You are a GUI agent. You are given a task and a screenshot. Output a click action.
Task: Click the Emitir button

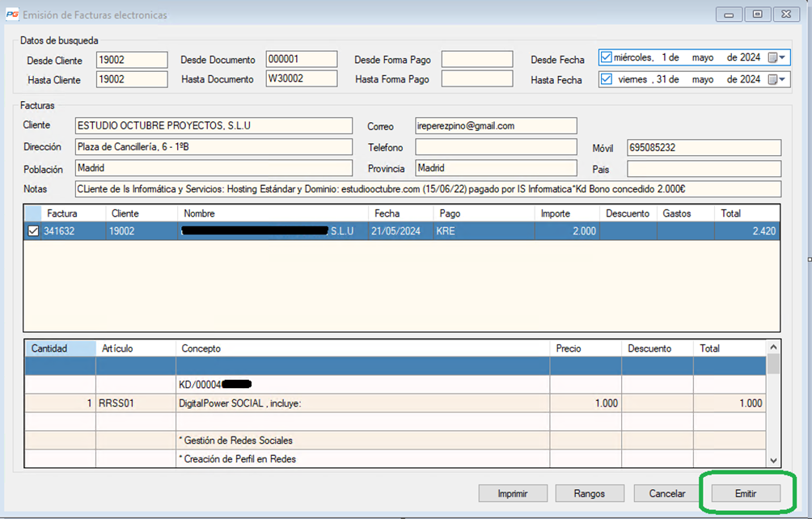746,494
